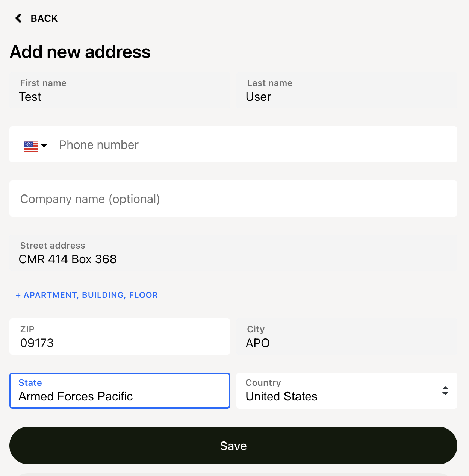469x476 pixels.
Task: Click the Street address field with CMR 414
Action: [x=233, y=253]
